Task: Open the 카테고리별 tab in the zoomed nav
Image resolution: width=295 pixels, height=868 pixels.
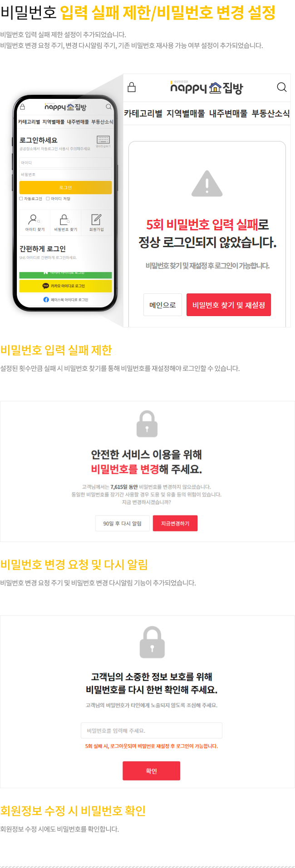Action: click(143, 113)
